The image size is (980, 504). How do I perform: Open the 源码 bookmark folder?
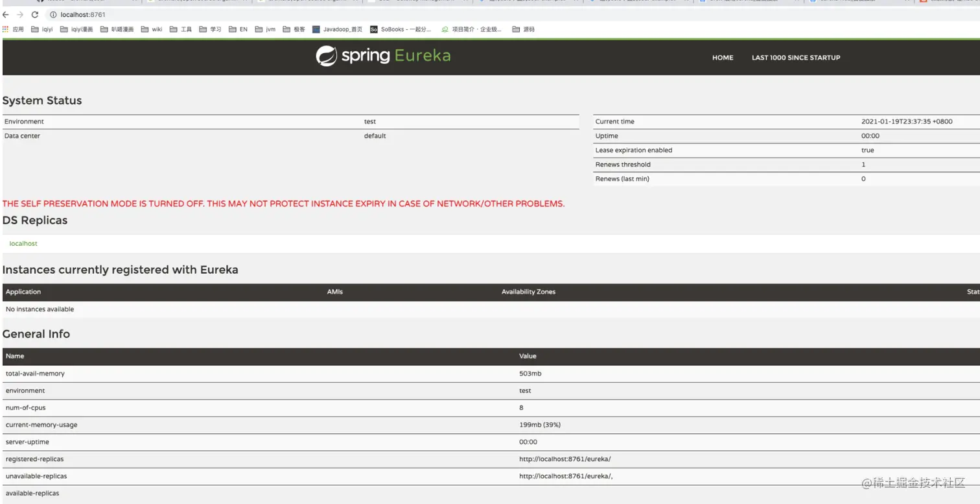pyautogui.click(x=524, y=29)
